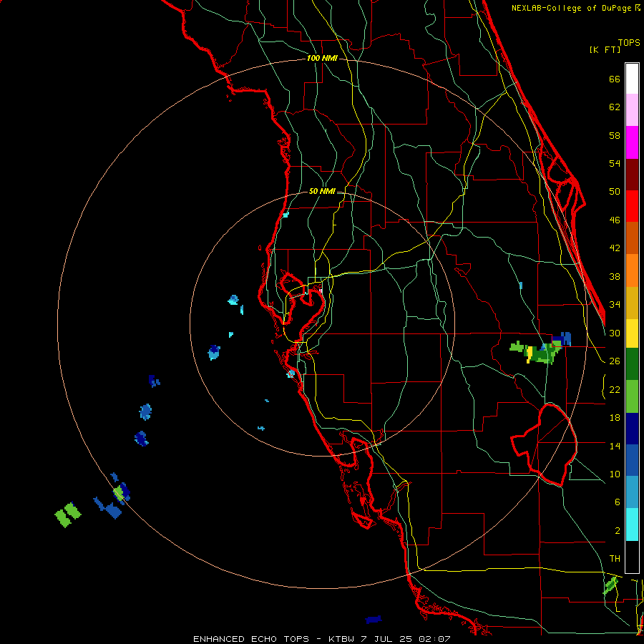Click the 14 legend value
Image resolution: width=644 pixels, height=644 pixels.
coord(615,446)
